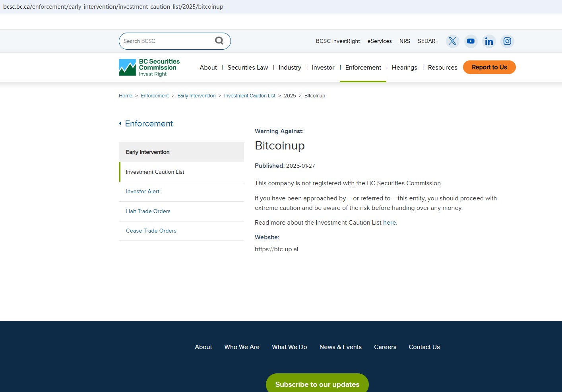Go to Home in breadcrumb

[126, 96]
